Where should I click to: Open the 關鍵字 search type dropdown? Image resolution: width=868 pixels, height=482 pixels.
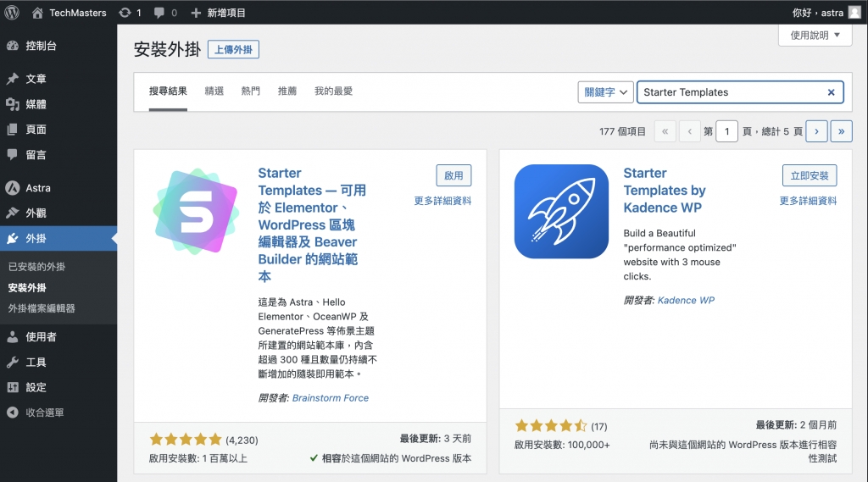pyautogui.click(x=605, y=92)
